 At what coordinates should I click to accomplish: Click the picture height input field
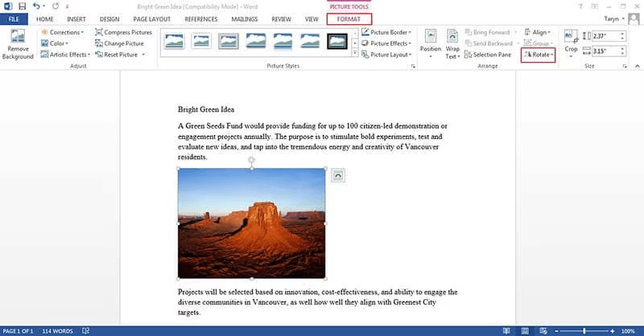click(608, 35)
